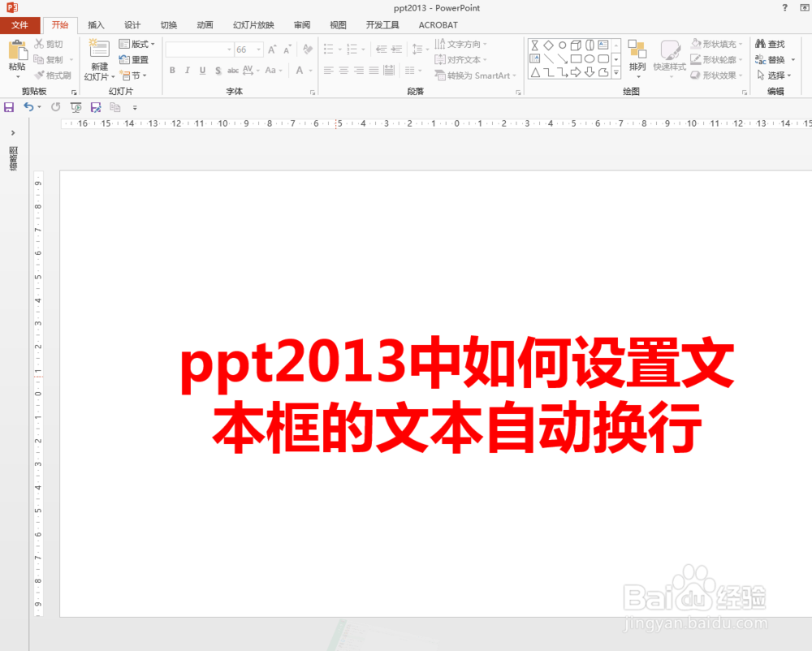Toggle text Shadow (S) formatting
The width and height of the screenshot is (812, 651).
(218, 71)
